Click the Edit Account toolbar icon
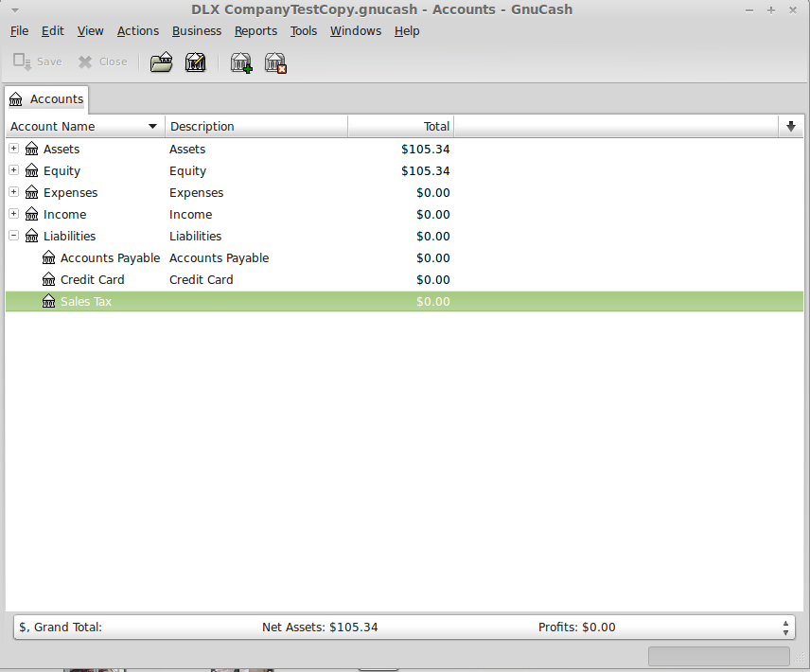Screen dimensions: 810x672 [195, 62]
